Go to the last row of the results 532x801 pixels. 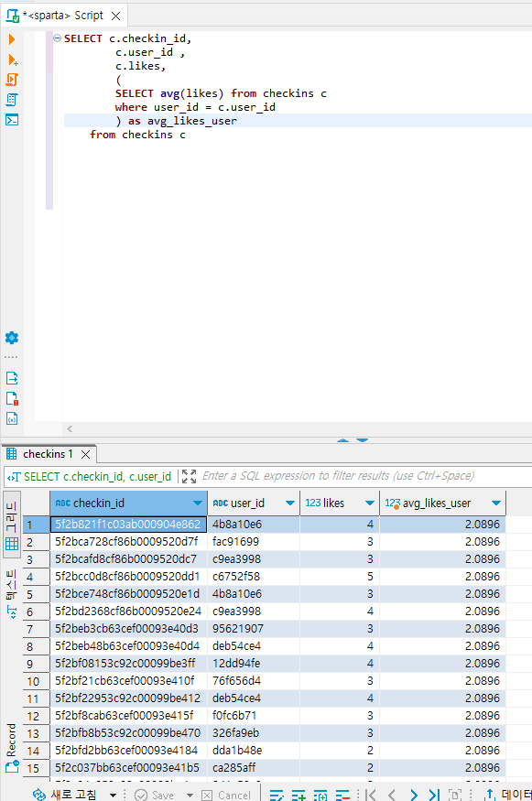[x=434, y=795]
